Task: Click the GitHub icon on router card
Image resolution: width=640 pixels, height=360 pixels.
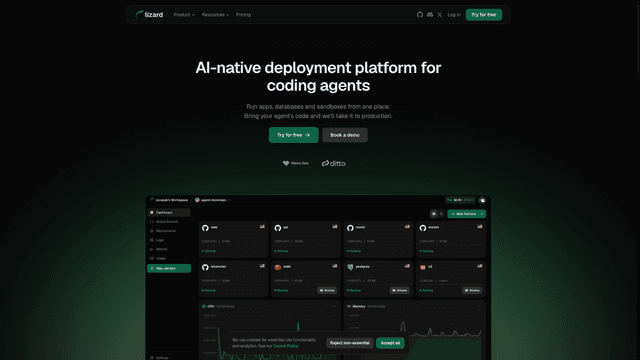Action: 350,228
